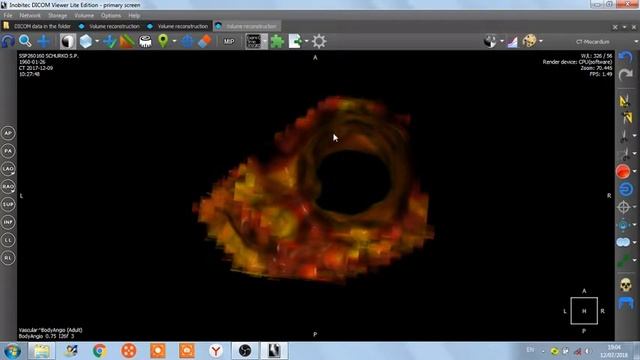The width and height of the screenshot is (640, 360).
Task: Set view with the RL button
Action: point(8,258)
